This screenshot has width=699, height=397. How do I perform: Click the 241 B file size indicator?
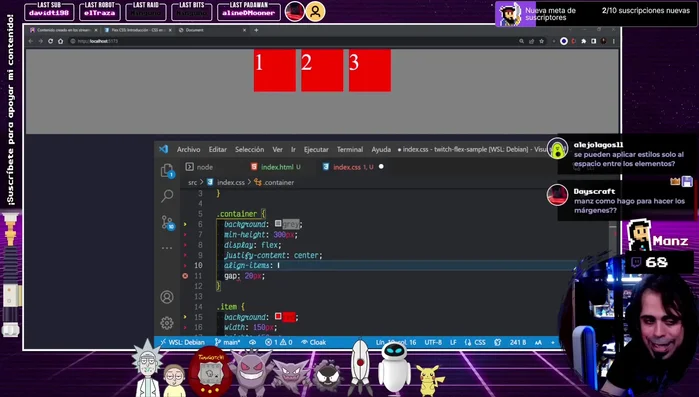point(518,342)
